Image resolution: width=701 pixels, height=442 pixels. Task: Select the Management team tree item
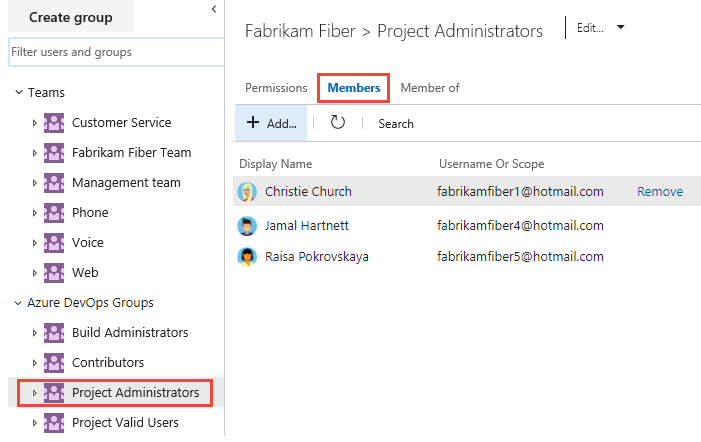click(x=126, y=183)
